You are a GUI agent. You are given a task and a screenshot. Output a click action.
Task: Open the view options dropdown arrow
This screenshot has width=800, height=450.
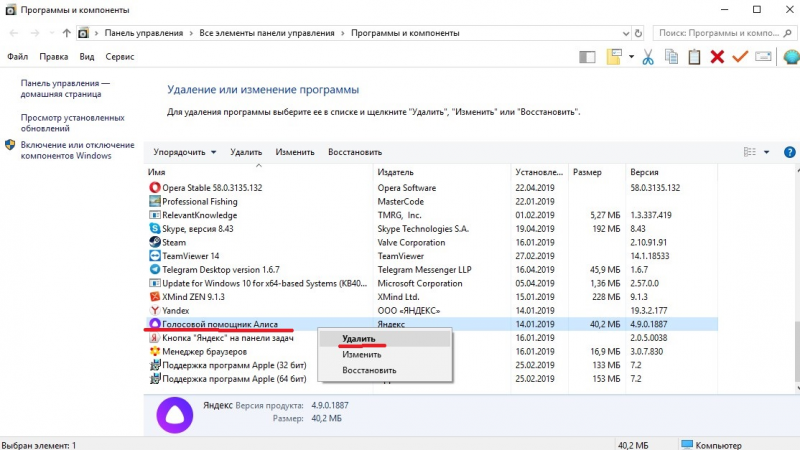pyautogui.click(x=766, y=152)
